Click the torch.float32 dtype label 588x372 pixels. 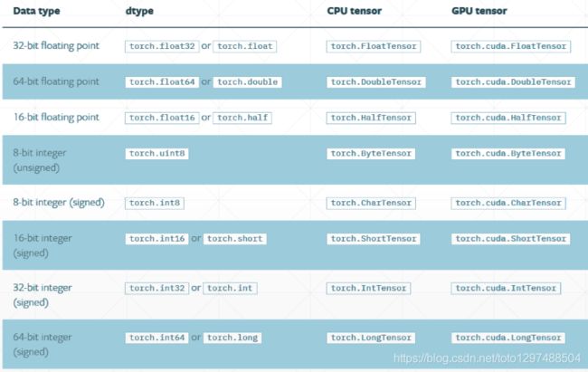pos(162,46)
